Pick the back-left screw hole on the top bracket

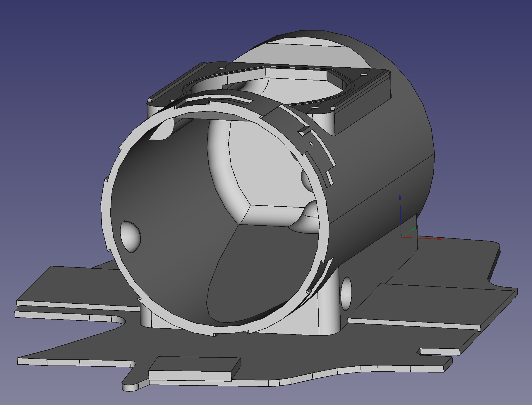click(x=222, y=68)
